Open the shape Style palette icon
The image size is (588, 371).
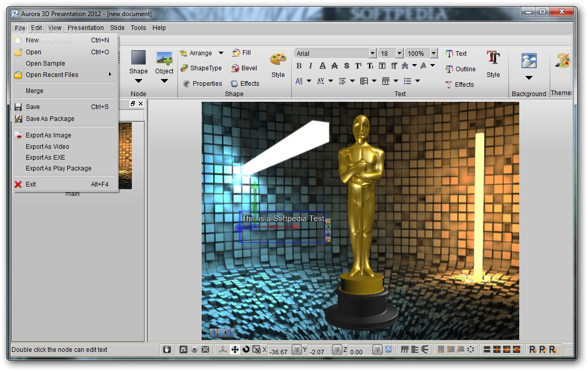[278, 59]
